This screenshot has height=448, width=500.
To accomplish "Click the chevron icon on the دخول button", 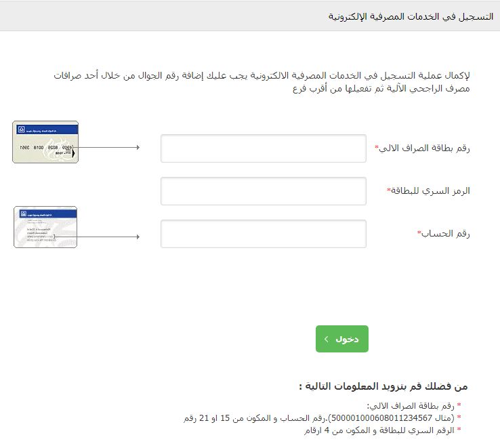I will tap(327, 339).
